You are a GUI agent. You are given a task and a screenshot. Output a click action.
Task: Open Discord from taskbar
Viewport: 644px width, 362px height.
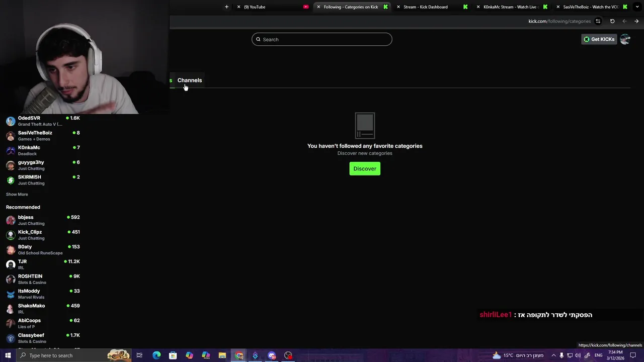point(272,355)
